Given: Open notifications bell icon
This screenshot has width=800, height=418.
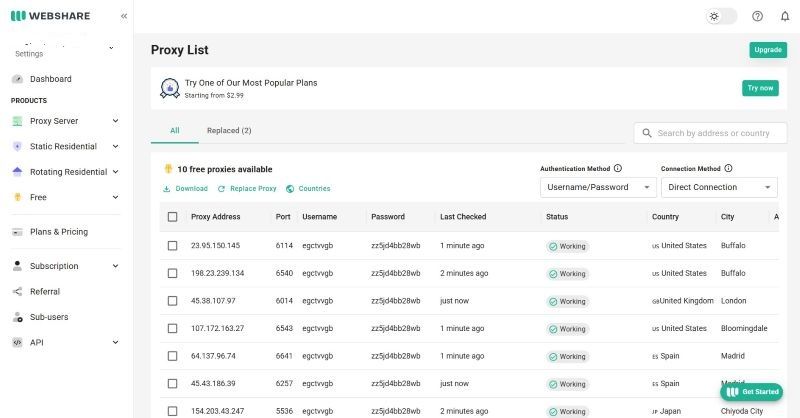Looking at the screenshot, I should pyautogui.click(x=785, y=16).
